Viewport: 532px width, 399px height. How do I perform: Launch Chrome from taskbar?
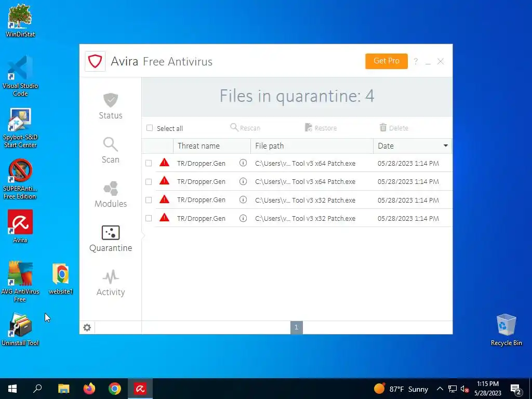[x=115, y=389]
